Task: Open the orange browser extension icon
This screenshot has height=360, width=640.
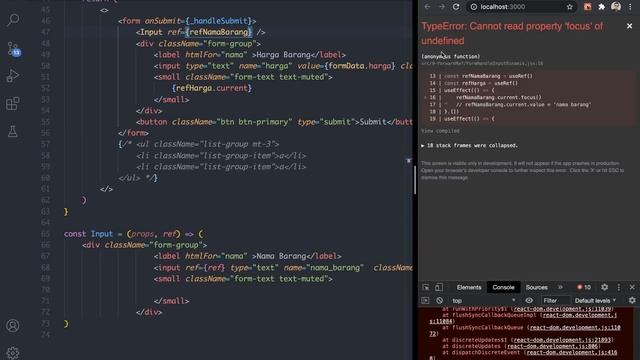Action: [x=587, y=7]
